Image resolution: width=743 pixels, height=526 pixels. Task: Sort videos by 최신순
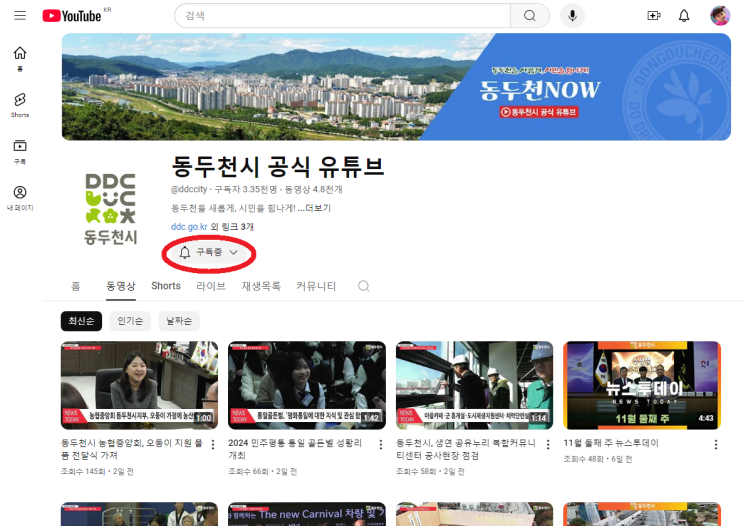coord(81,321)
